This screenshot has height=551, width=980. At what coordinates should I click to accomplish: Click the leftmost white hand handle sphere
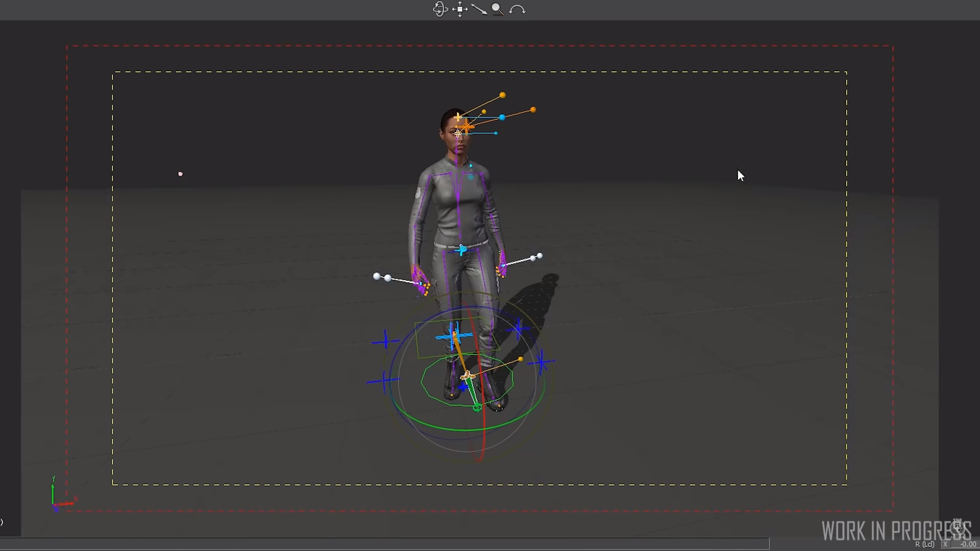[377, 277]
